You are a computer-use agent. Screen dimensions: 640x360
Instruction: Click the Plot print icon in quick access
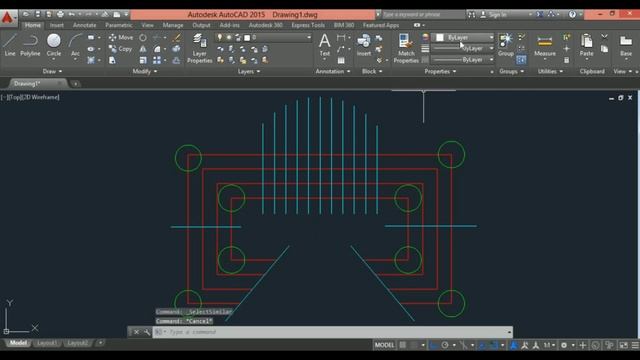[60, 14]
